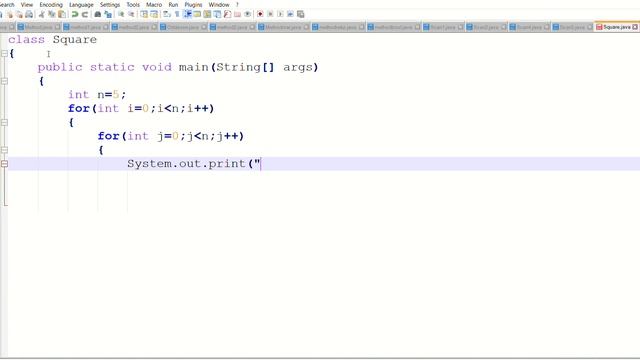The height and width of the screenshot is (360, 640).
Task: Place cursor in System.out.print line
Action: [194, 164]
